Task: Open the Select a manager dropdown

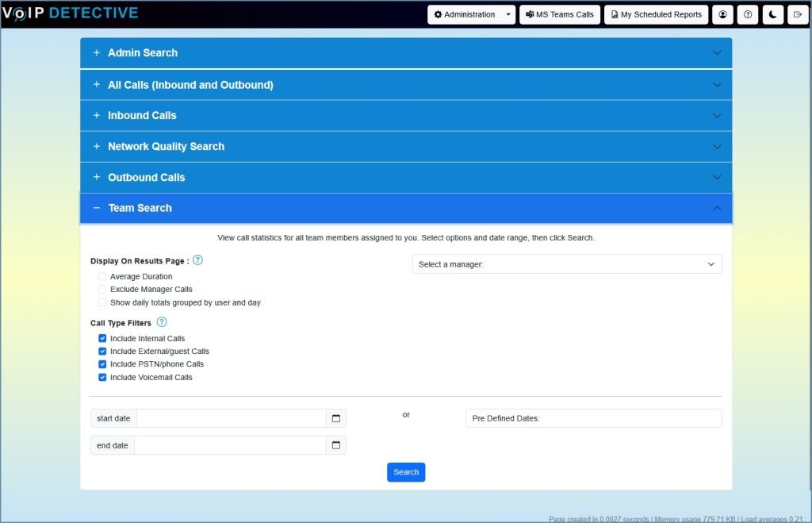Action: (x=566, y=263)
